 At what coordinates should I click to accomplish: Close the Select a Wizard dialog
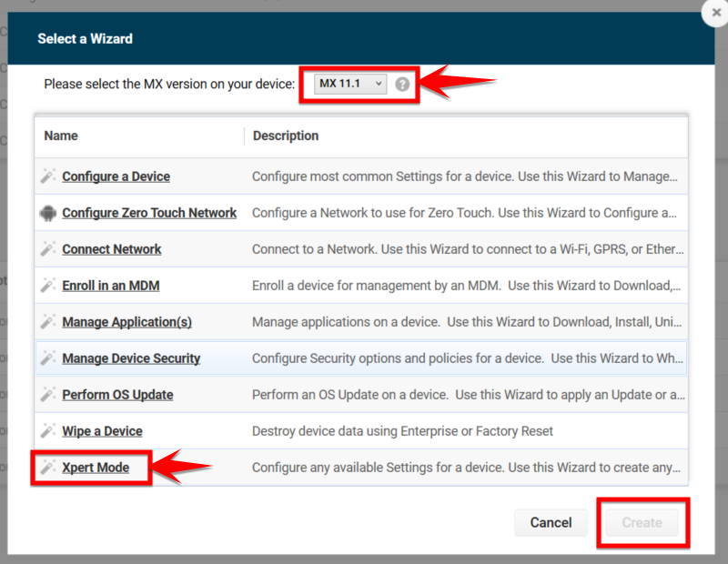coord(715,14)
